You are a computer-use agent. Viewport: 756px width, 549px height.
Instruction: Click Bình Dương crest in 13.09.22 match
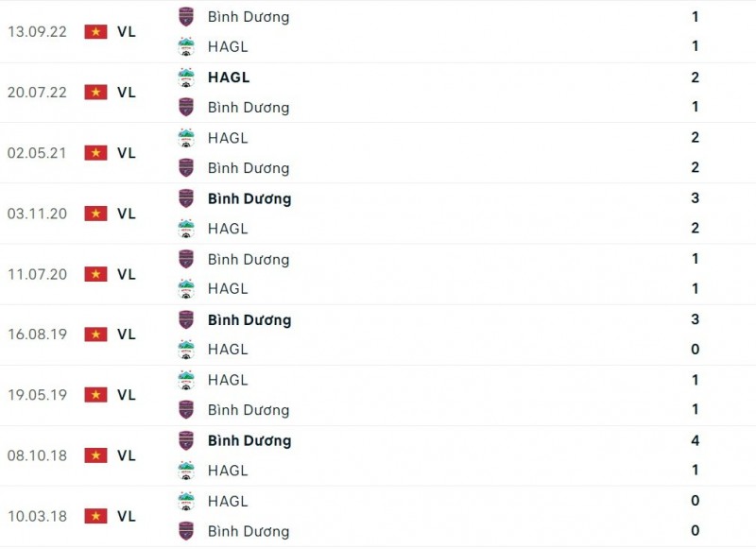186,16
